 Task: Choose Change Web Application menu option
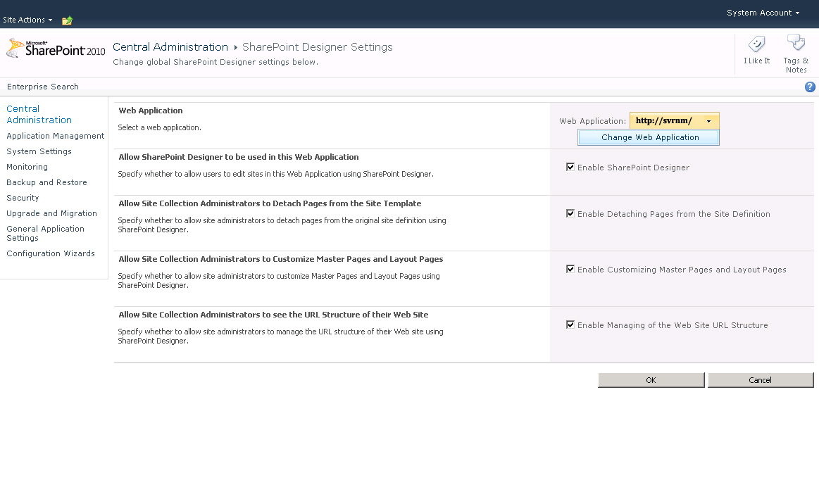[x=649, y=137]
